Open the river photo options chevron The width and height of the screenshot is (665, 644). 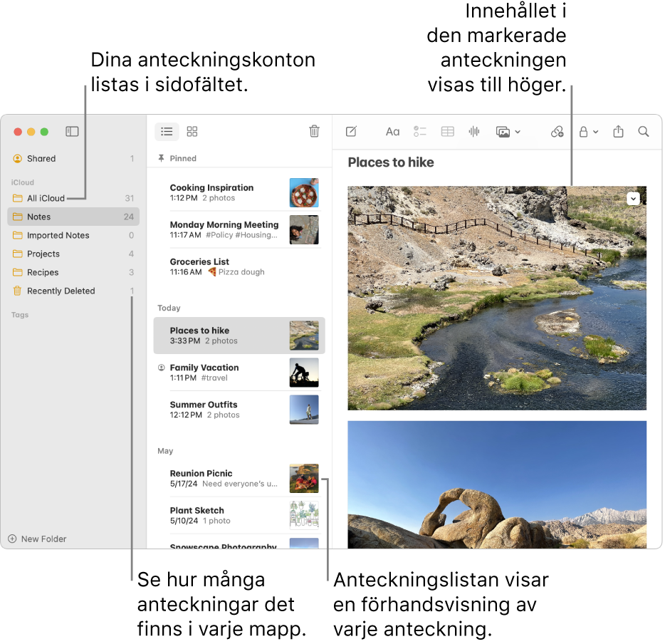pos(633,199)
